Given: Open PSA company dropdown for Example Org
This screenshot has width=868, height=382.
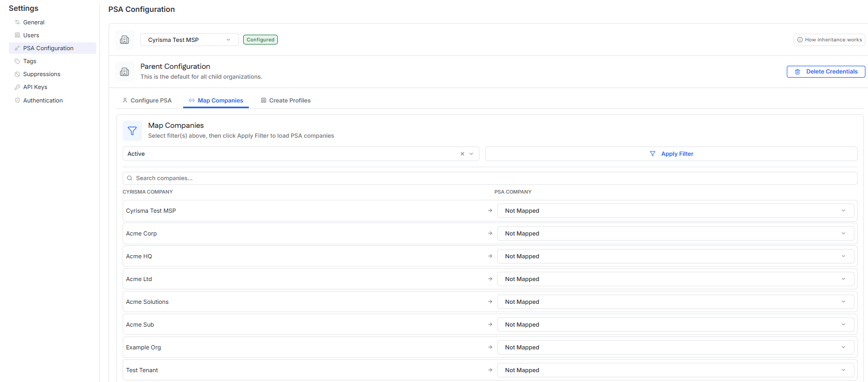Looking at the screenshot, I should coord(676,347).
